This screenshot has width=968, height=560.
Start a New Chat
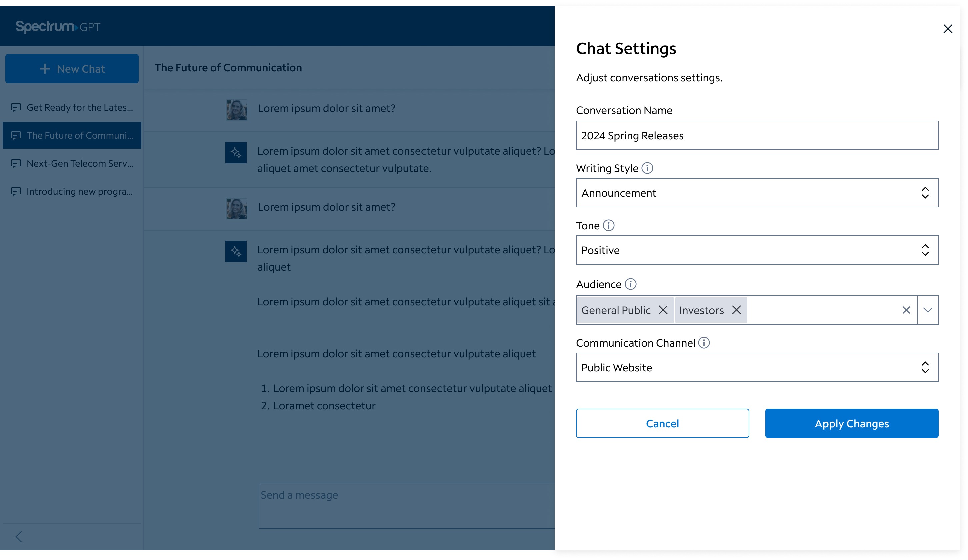point(72,69)
